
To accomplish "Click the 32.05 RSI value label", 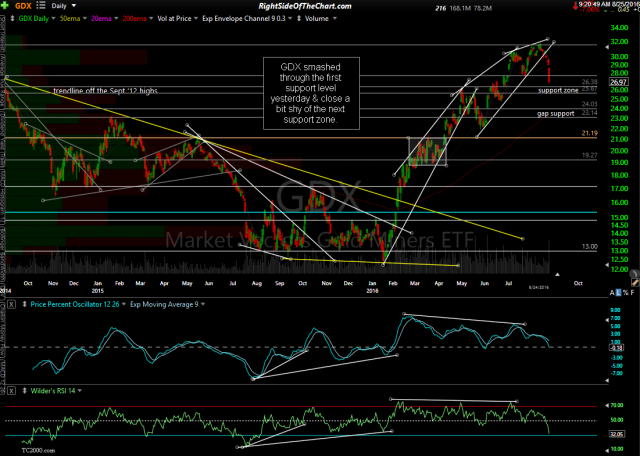I will click(616, 434).
